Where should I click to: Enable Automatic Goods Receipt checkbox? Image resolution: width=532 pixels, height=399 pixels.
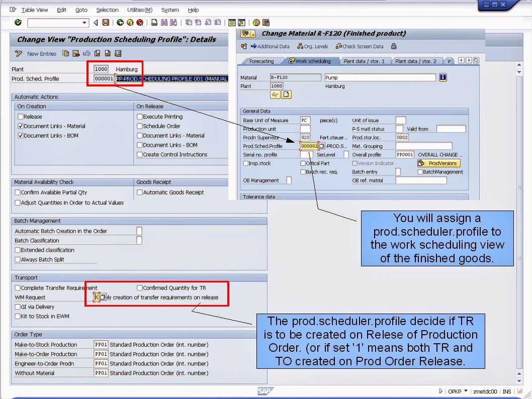pos(139,192)
